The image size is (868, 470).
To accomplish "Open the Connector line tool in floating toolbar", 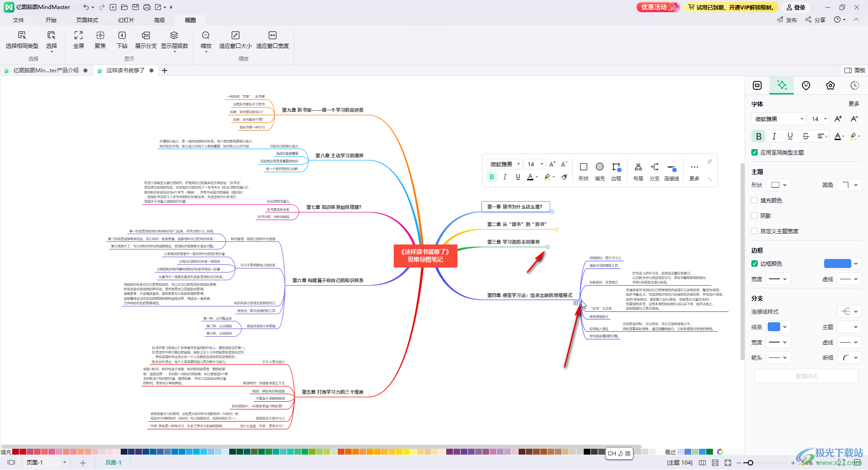I will tap(672, 171).
